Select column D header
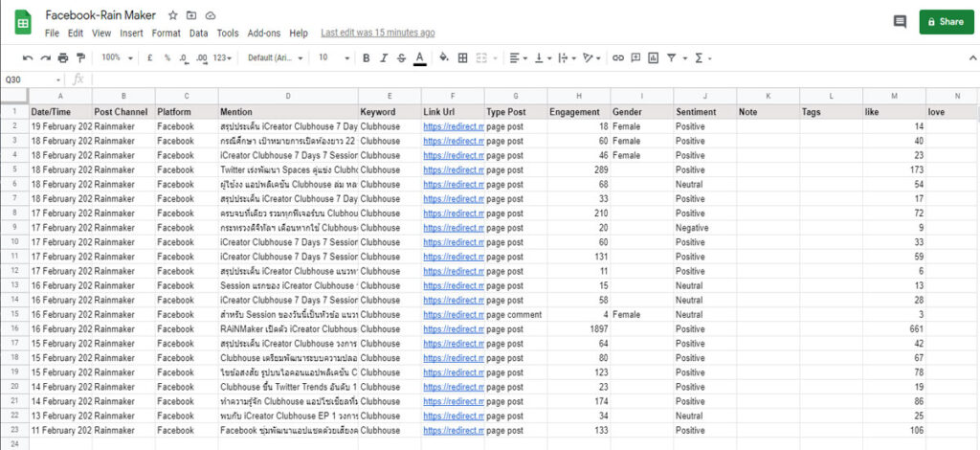Screen dimensions: 980x450 288,97
